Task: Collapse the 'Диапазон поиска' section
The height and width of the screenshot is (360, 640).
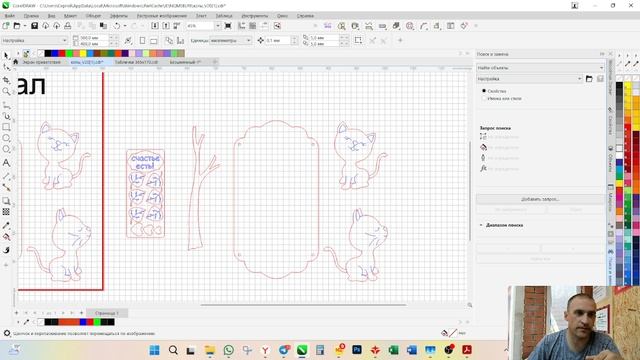Action: point(481,225)
